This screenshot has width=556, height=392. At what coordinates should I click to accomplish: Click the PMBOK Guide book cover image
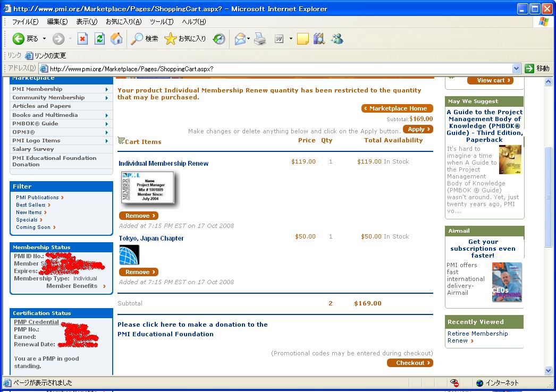click(510, 159)
